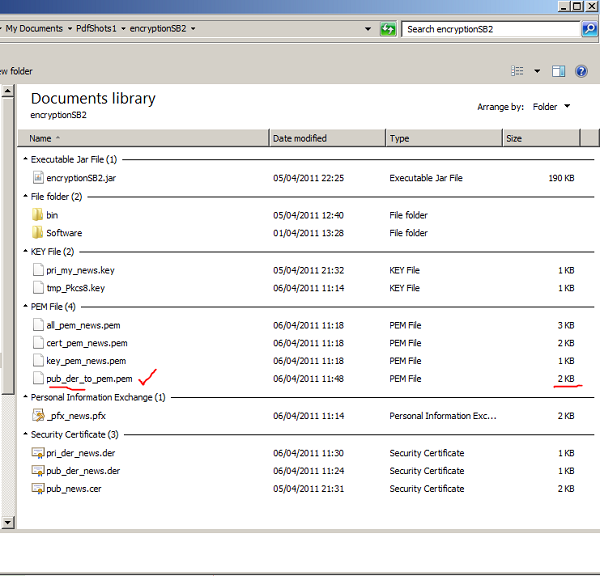The height and width of the screenshot is (576, 600).
Task: Select file name pri_my_news.key
Action: point(80,270)
